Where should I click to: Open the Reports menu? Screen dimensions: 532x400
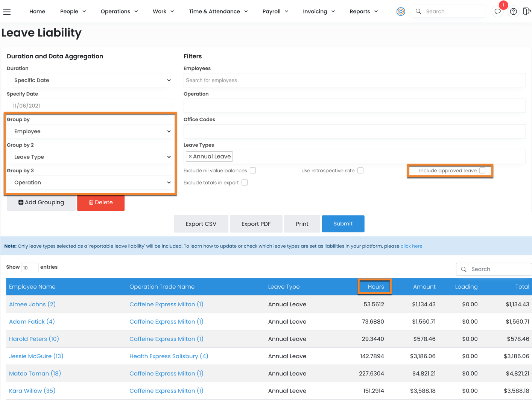pyautogui.click(x=363, y=12)
